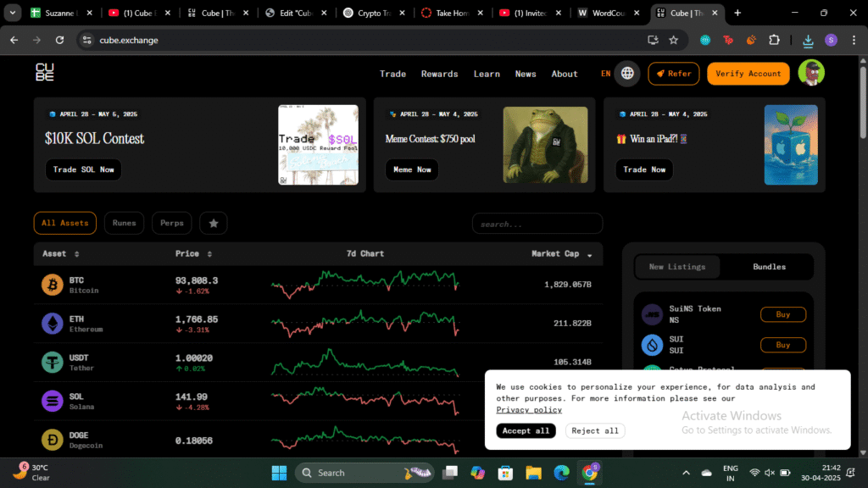This screenshot has width=868, height=488.
Task: Open the browser downloads icon
Action: [x=808, y=40]
